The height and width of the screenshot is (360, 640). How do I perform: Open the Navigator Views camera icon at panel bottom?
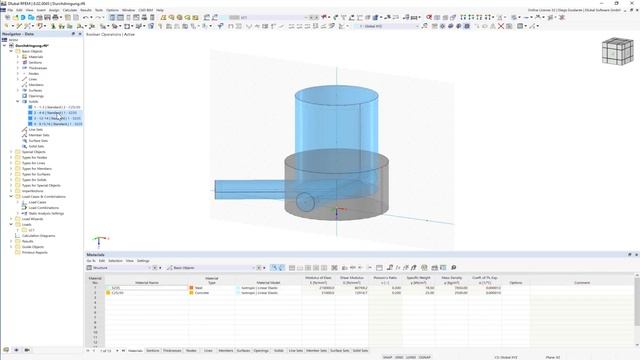(x=27, y=350)
